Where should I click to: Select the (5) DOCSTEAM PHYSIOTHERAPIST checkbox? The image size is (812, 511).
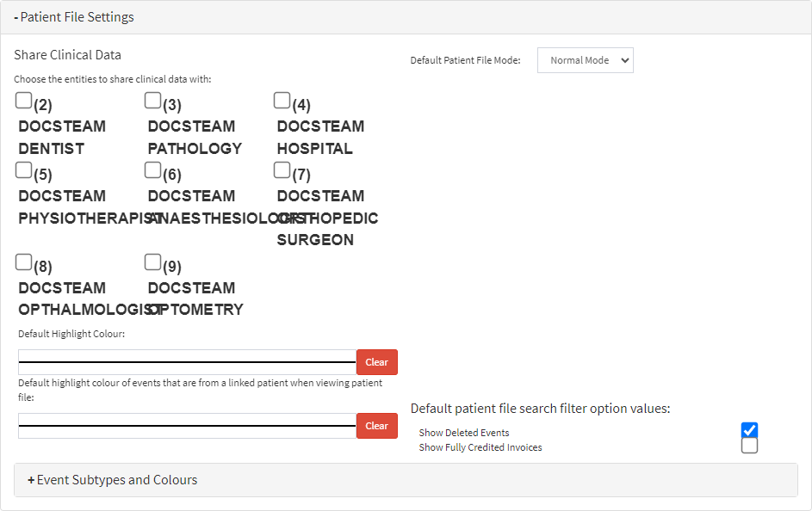click(x=23, y=170)
